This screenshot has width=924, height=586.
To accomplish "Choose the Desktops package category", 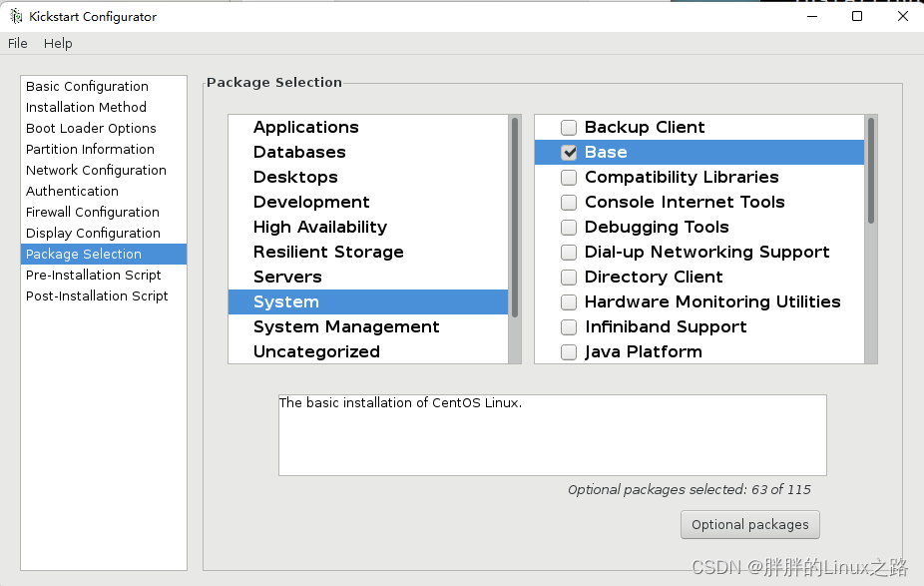I will click(295, 178).
